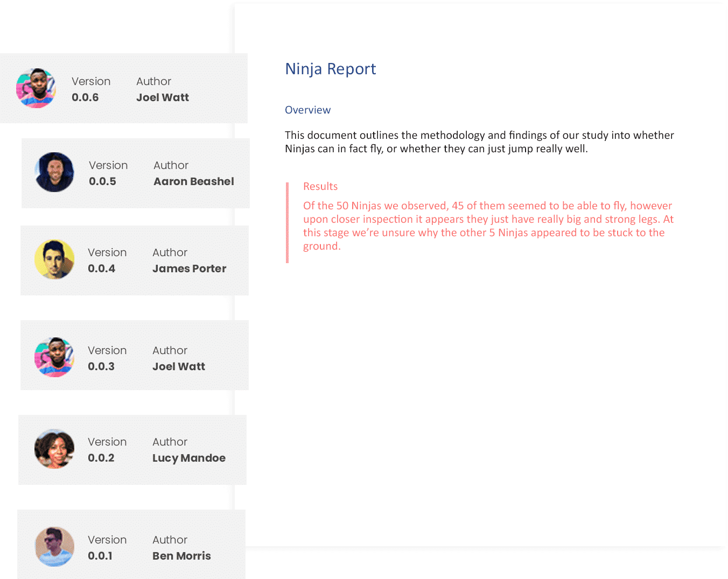The image size is (728, 579).
Task: Click the red sidebar accent beside Results
Action: point(288,223)
